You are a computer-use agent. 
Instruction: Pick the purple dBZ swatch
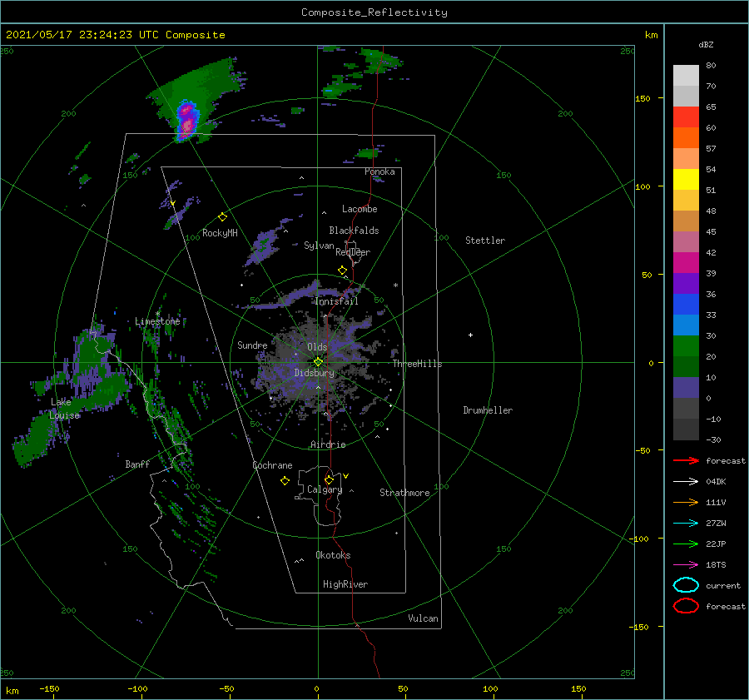pos(686,283)
